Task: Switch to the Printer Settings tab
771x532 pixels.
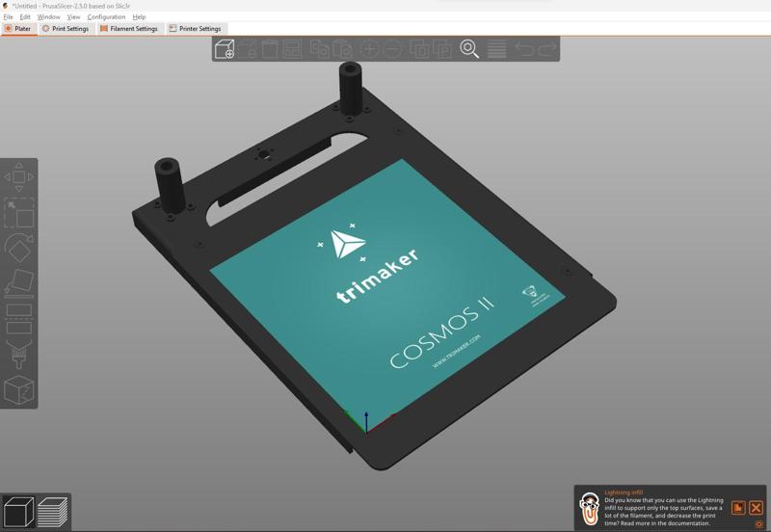Action: coord(196,29)
